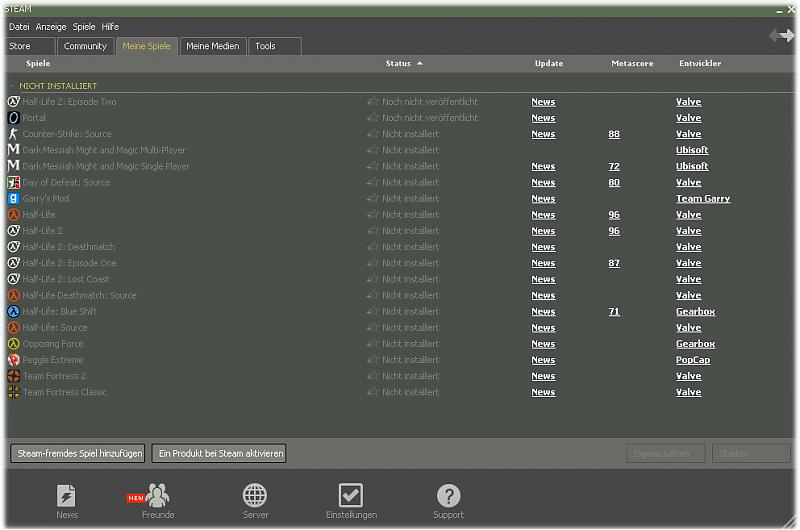Collapse the NICHT INSTALLIERT group

[13, 86]
